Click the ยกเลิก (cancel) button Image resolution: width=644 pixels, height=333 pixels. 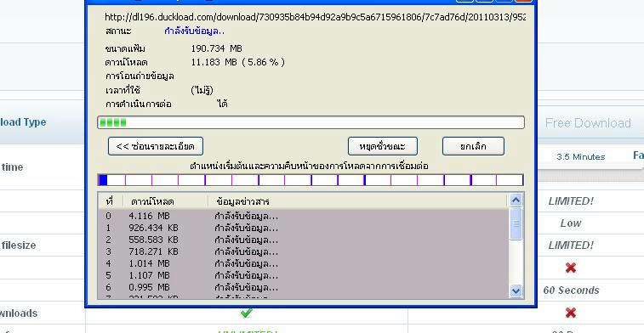473,146
